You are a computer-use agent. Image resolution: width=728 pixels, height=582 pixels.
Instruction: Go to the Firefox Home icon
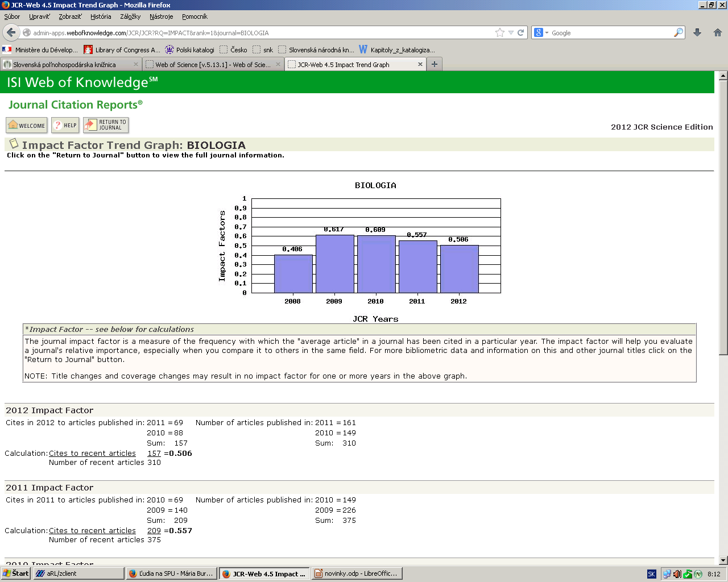pos(718,32)
